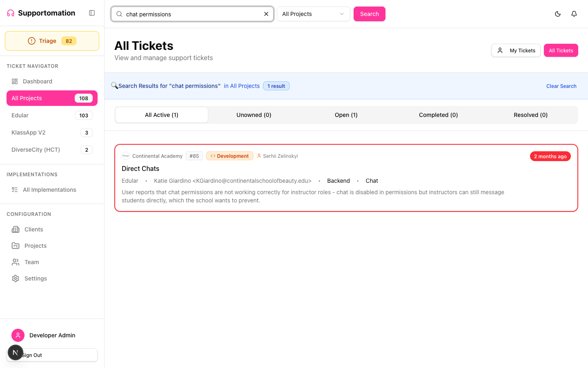Switch to All Tickets view
Screen dimensions: 588x368
coord(561,50)
